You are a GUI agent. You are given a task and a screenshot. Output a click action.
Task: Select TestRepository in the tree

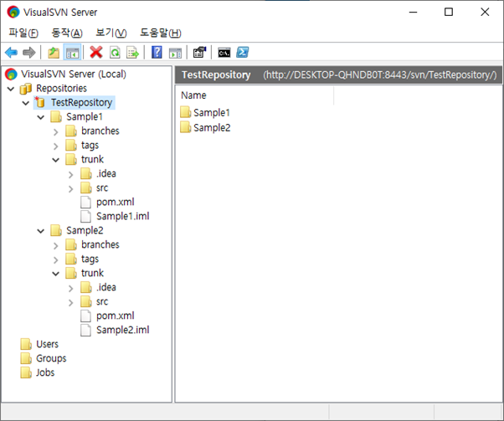click(x=81, y=102)
